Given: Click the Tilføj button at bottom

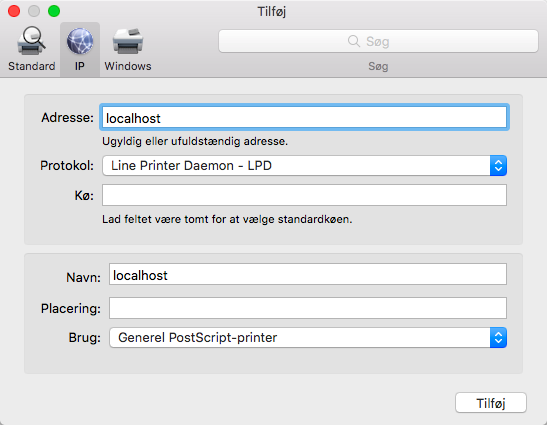Looking at the screenshot, I should pos(491,403).
